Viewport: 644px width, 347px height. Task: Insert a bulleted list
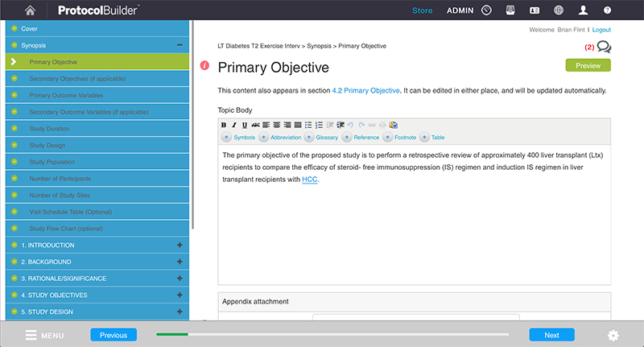[308, 125]
